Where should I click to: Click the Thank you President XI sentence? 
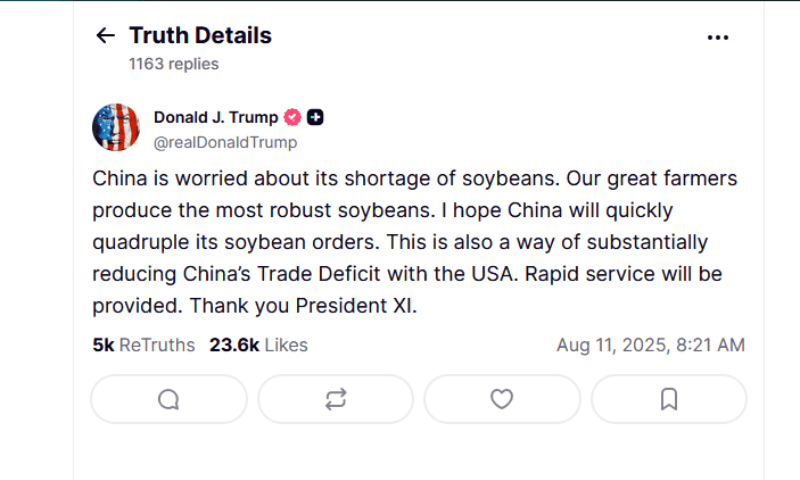[x=304, y=306]
